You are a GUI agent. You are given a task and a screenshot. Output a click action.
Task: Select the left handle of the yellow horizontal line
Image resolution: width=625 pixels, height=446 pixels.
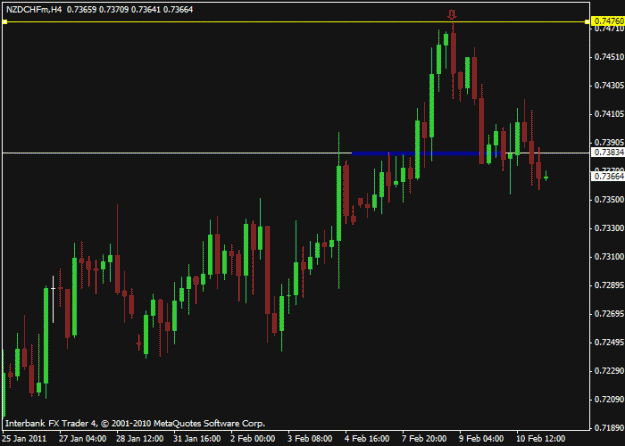[5, 22]
